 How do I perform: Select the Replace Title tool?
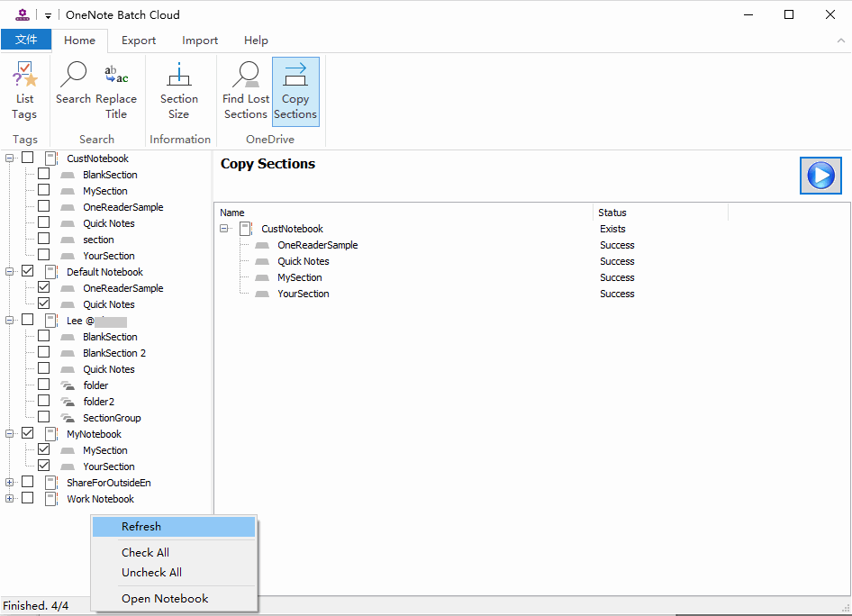click(x=115, y=90)
